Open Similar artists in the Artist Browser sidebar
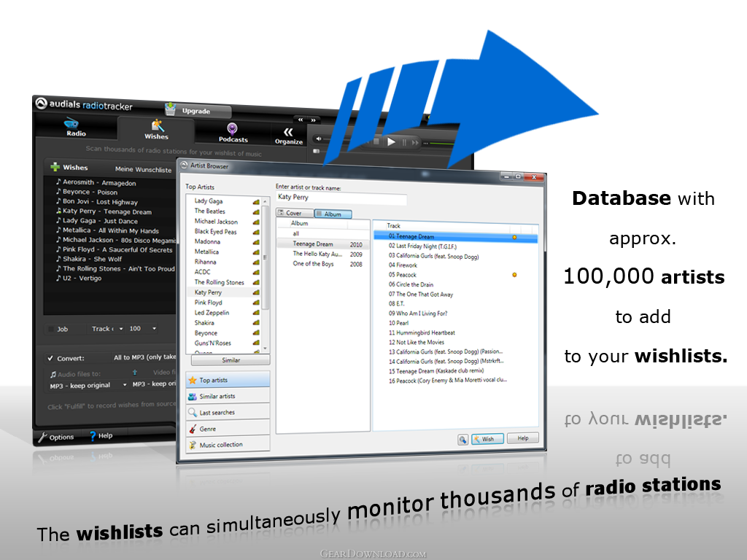Screen dimensions: 747x560 pyautogui.click(x=228, y=396)
